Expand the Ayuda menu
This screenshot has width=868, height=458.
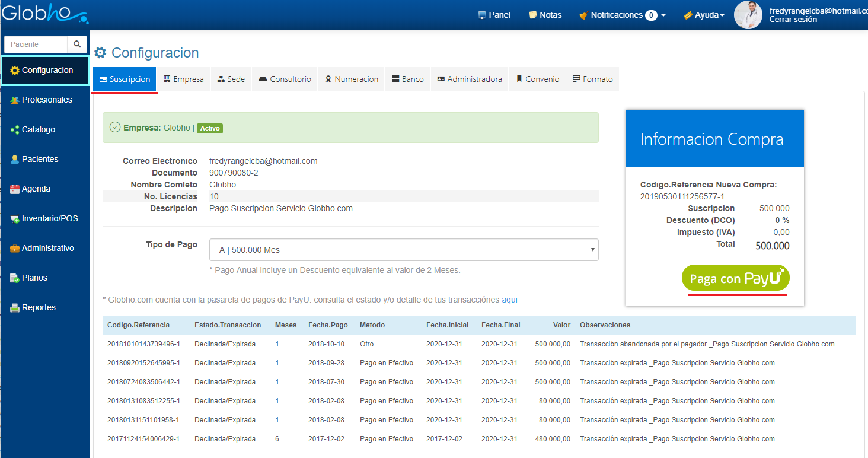[704, 15]
